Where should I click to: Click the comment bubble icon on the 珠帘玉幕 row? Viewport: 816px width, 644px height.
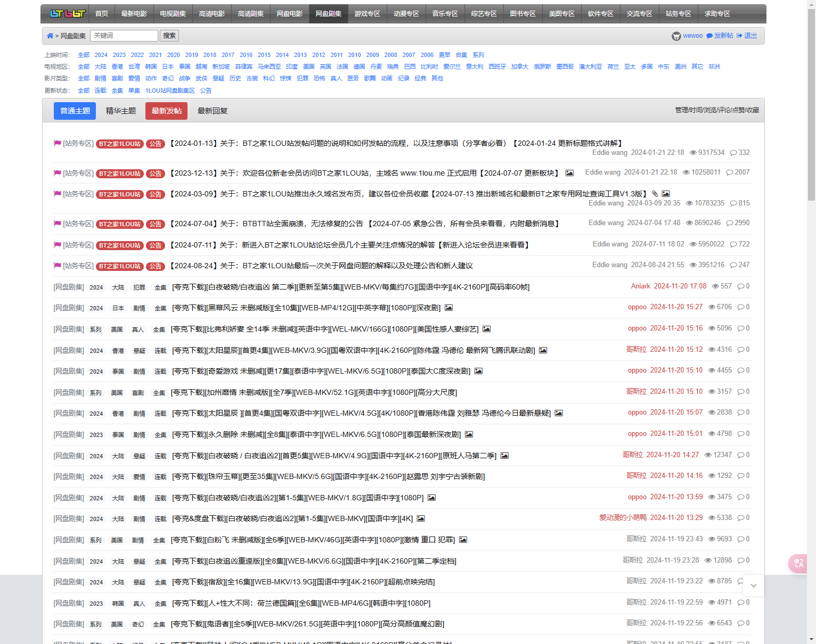740,476
